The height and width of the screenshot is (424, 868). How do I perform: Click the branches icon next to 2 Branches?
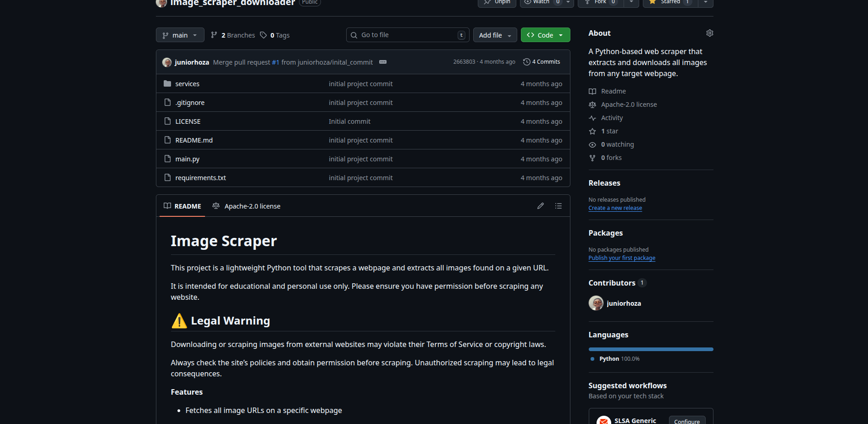click(x=214, y=35)
